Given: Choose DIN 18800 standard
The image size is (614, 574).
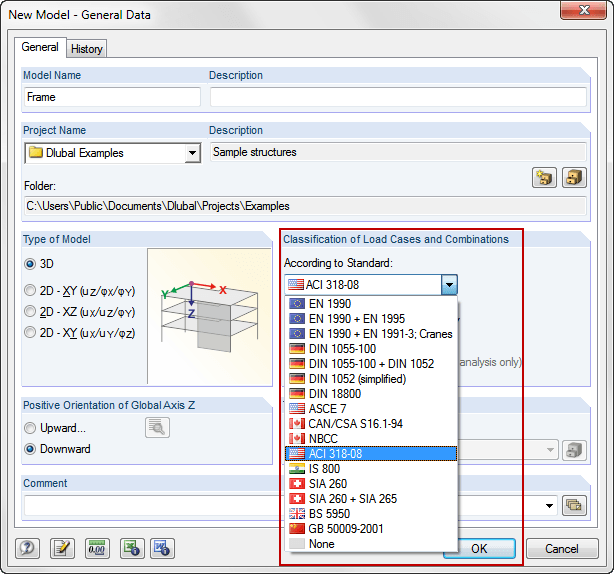Looking at the screenshot, I should click(371, 393).
